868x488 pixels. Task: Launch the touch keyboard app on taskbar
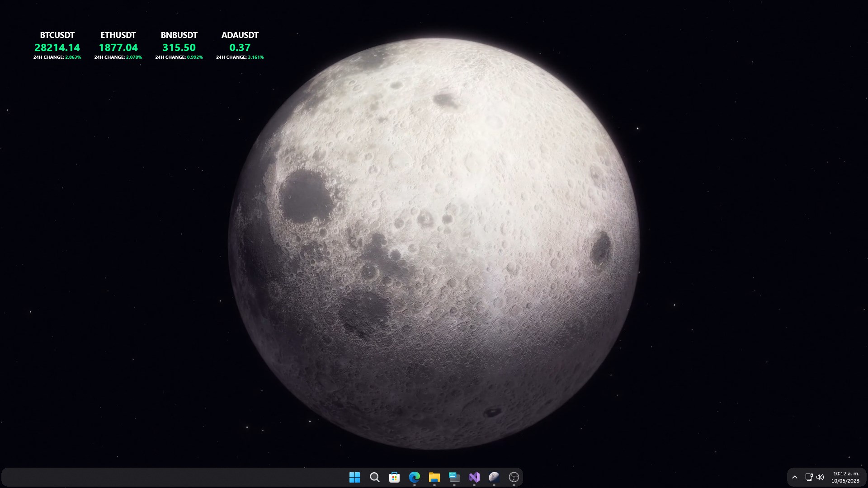click(454, 477)
